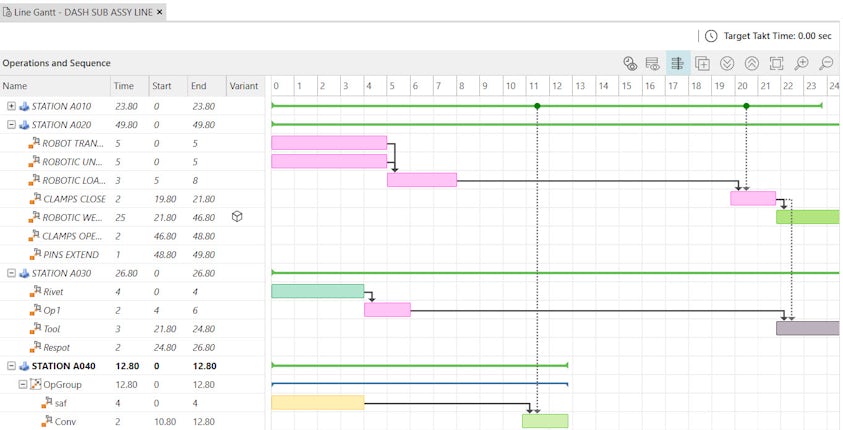
Task: Click the Operations and Sequence panel title
Action: coord(56,63)
